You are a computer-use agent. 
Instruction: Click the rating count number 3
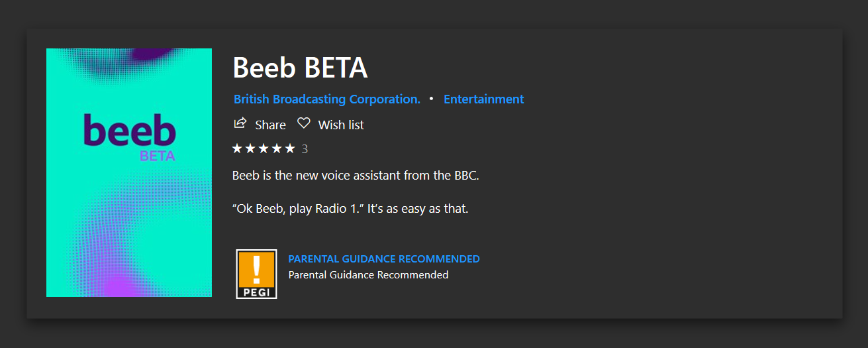pos(305,149)
